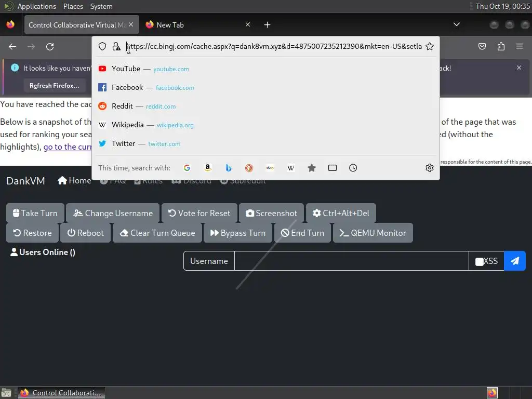
Task: Bookmark this page with the star icon
Action: pos(430,46)
